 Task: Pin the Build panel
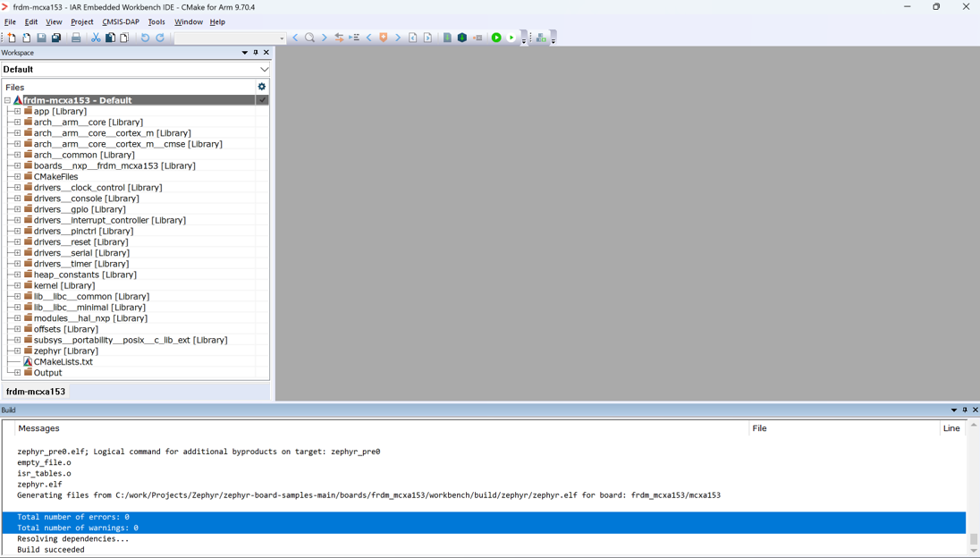pos(965,410)
